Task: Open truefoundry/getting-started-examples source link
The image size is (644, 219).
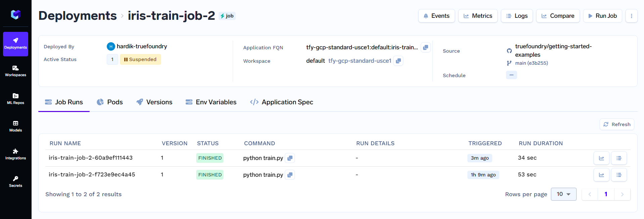Action: click(x=553, y=50)
